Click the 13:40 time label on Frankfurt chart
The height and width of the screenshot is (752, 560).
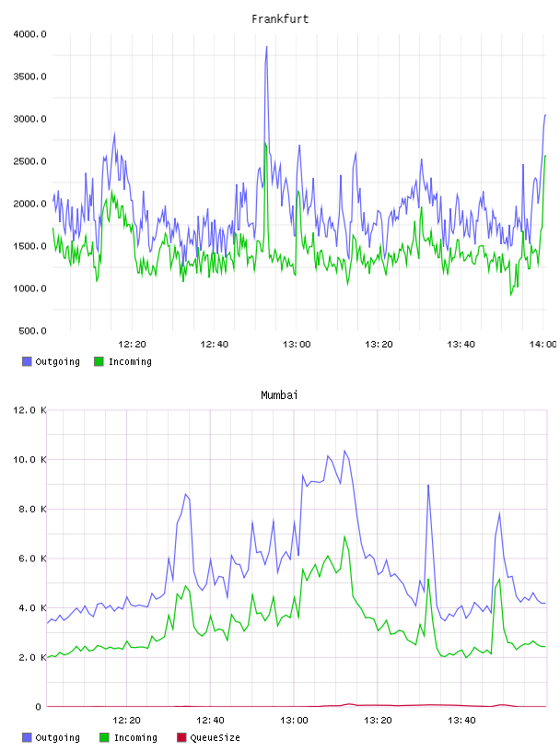pos(461,345)
